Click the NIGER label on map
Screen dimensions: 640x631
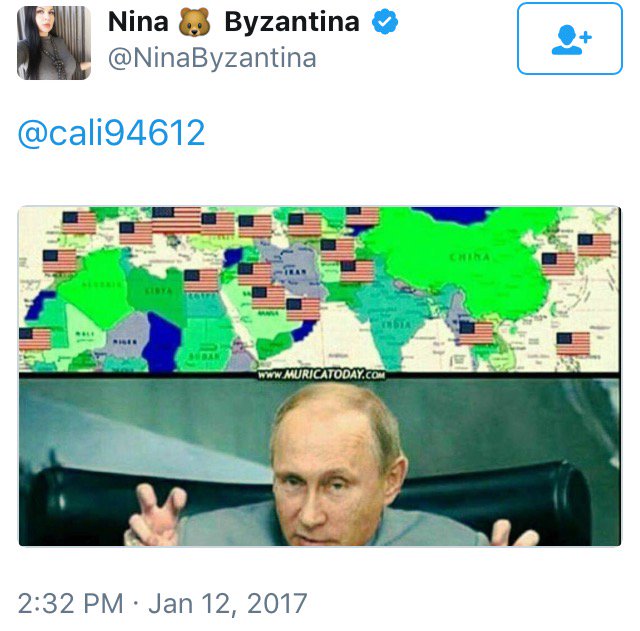[125, 341]
